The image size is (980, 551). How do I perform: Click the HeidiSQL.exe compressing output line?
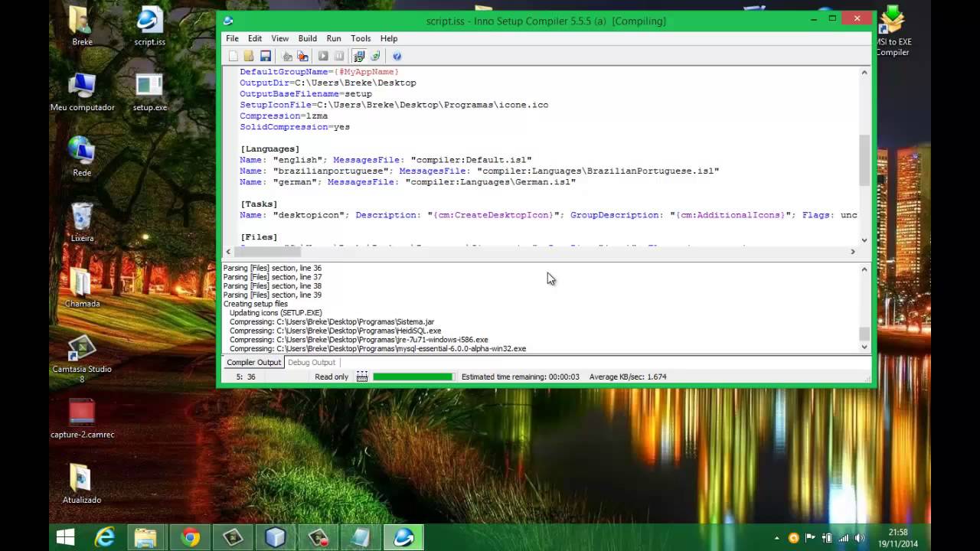(335, 331)
